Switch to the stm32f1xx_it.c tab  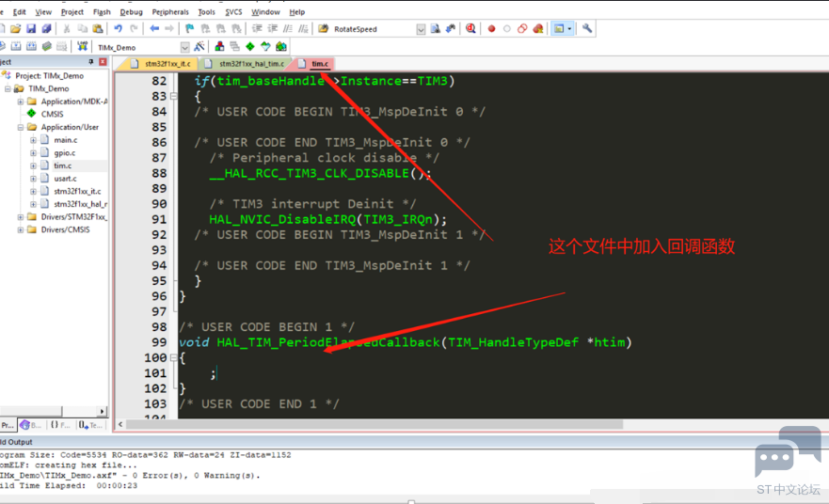[161, 63]
